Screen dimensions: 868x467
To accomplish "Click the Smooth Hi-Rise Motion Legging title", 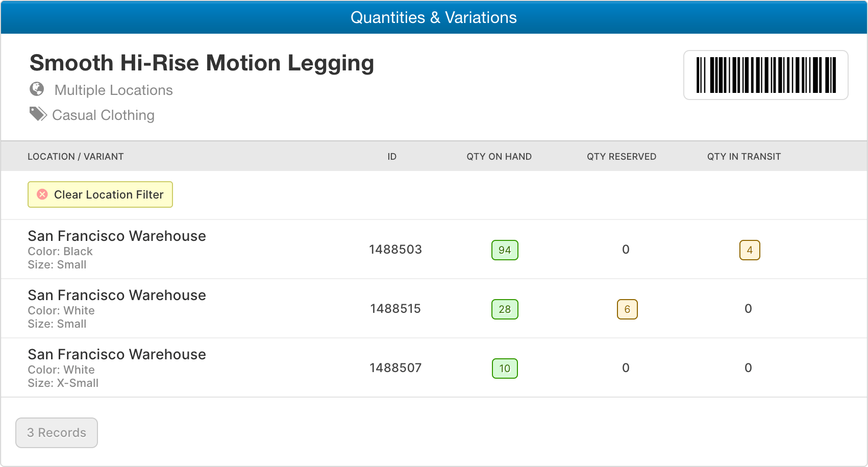I will (202, 64).
